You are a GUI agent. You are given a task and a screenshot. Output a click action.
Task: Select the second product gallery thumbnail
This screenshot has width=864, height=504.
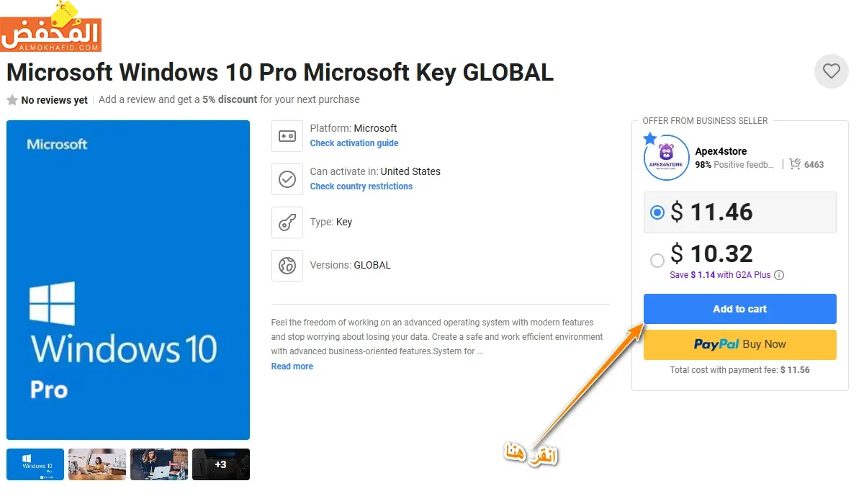point(97,464)
